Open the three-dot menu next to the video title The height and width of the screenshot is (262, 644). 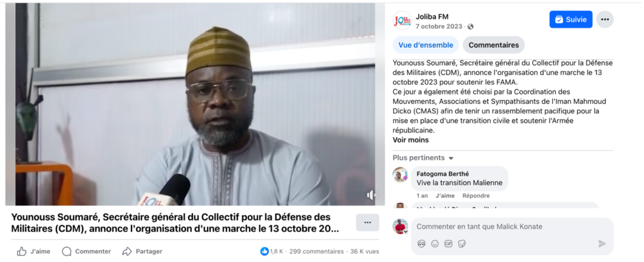pos(367,222)
